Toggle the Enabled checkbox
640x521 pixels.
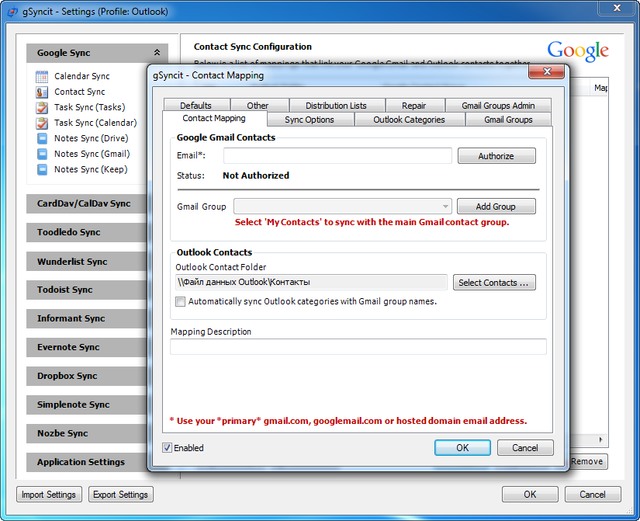(168, 448)
